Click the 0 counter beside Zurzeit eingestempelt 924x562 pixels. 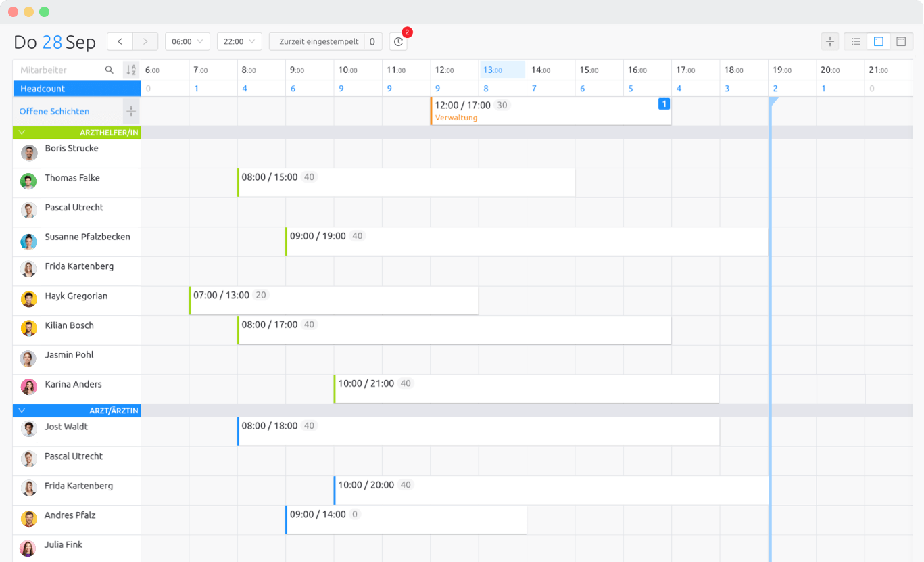pyautogui.click(x=372, y=41)
